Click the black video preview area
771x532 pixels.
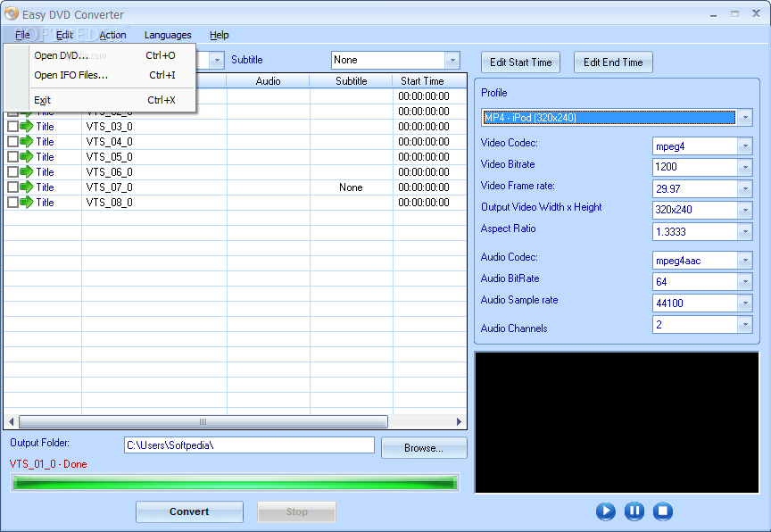point(617,422)
